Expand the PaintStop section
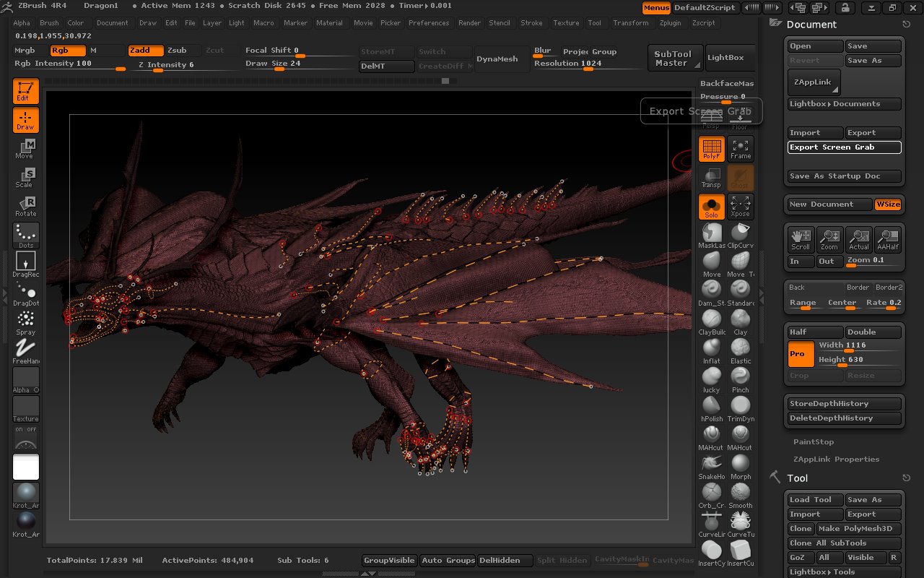This screenshot has height=578, width=924. click(814, 442)
